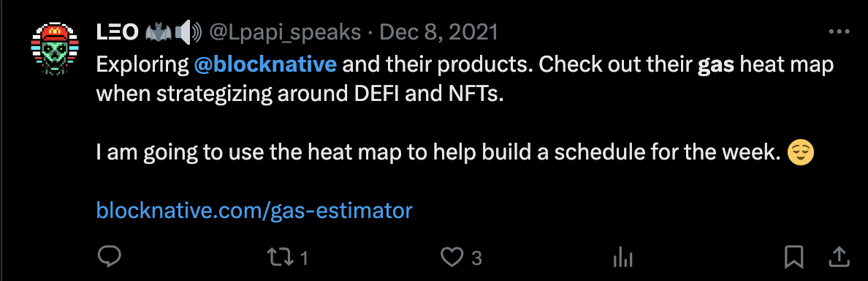Screen dimensions: 868x281
Task: Select the bat emoji beside LEO
Action: 157,33
